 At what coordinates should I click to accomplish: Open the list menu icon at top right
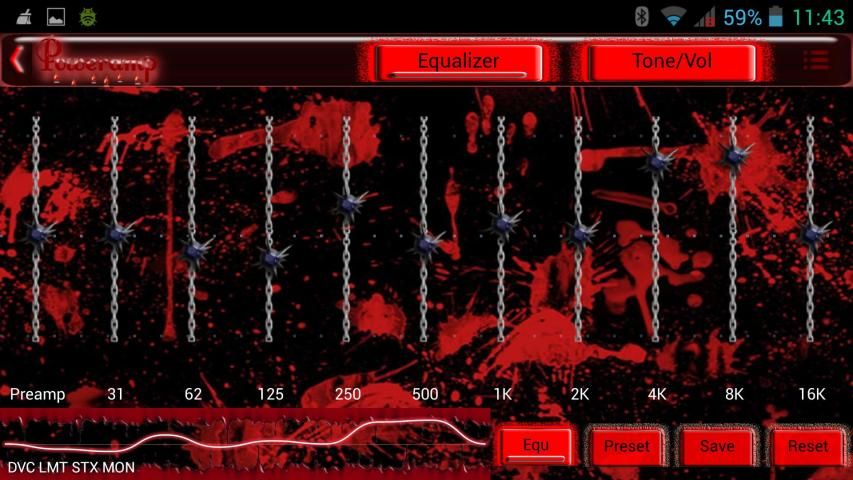[x=816, y=61]
